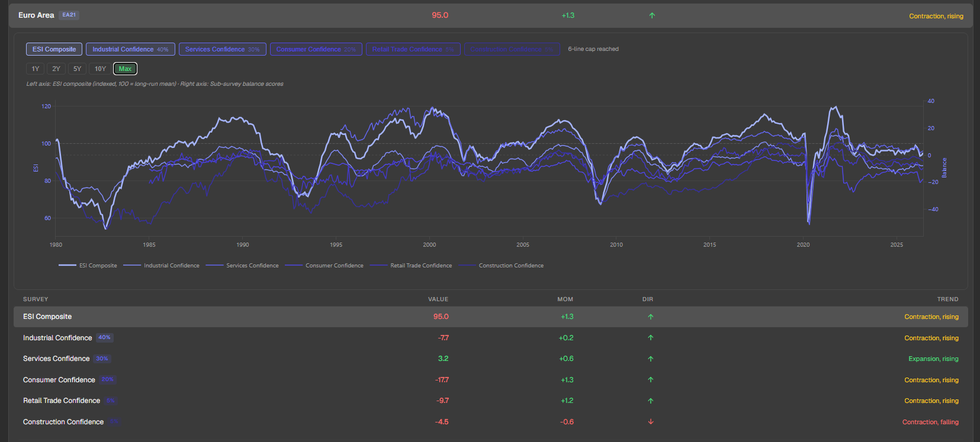Click ESI Composite in the chart legend
The height and width of the screenshot is (442, 980).
pos(88,266)
